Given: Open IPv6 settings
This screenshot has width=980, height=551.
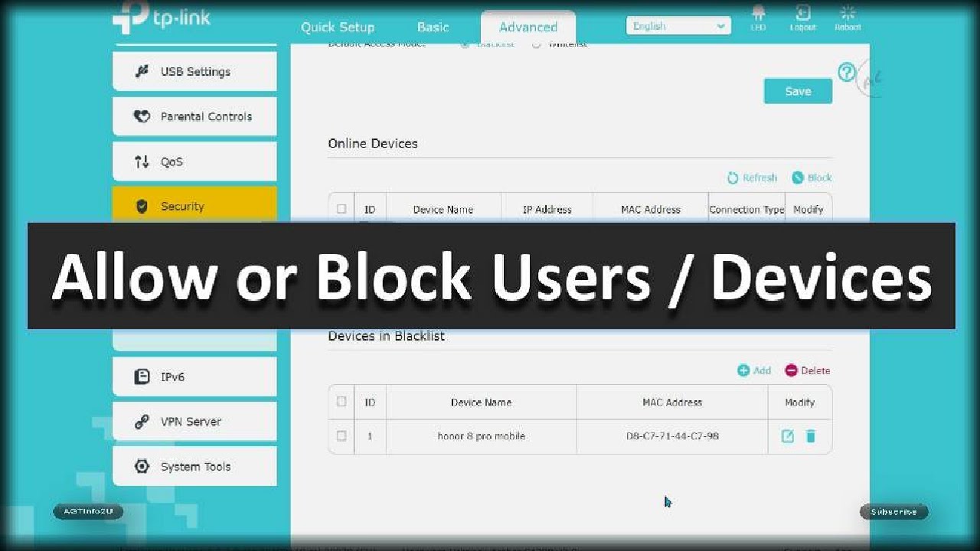Looking at the screenshot, I should (194, 377).
